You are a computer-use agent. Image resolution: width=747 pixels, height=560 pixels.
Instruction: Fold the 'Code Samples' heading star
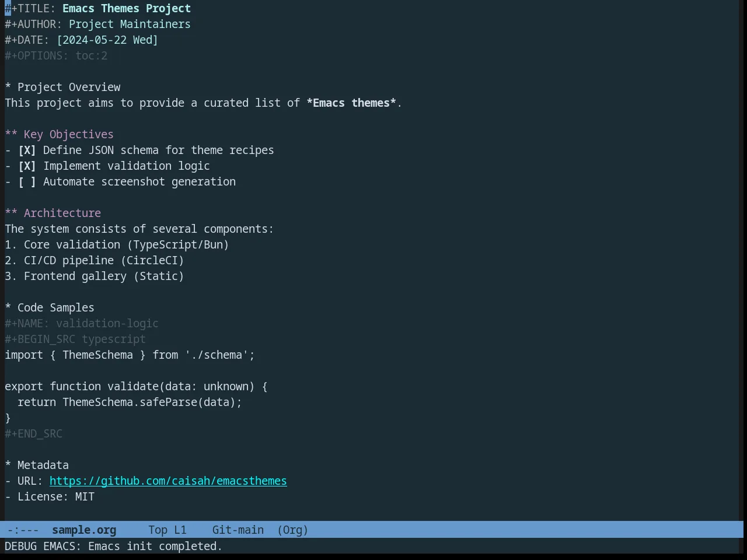8,307
